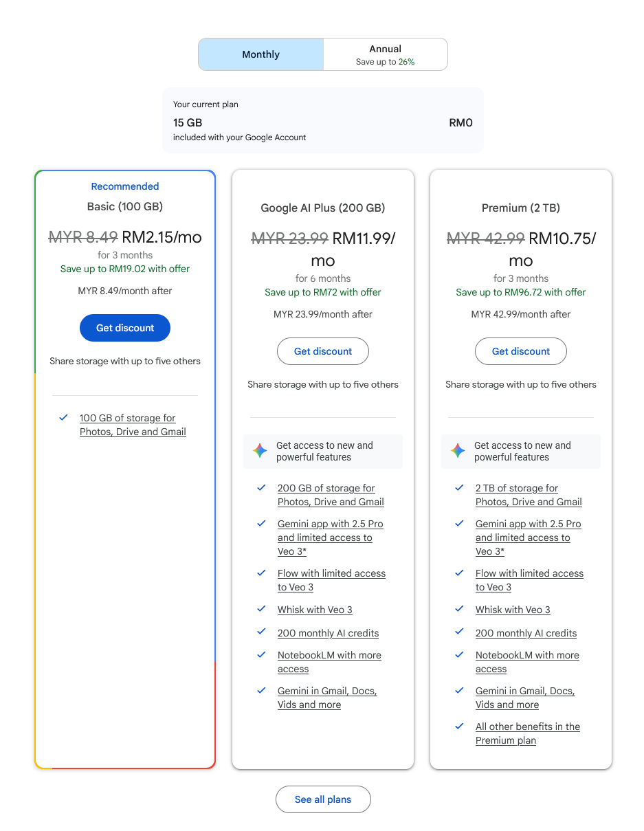Click Gemini sparkle icon in Premium card

458,451
